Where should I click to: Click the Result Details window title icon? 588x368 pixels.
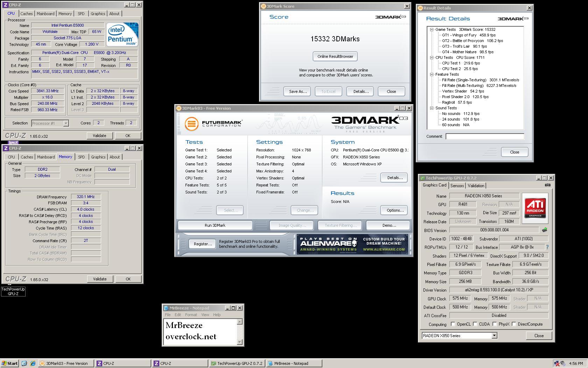pos(420,8)
